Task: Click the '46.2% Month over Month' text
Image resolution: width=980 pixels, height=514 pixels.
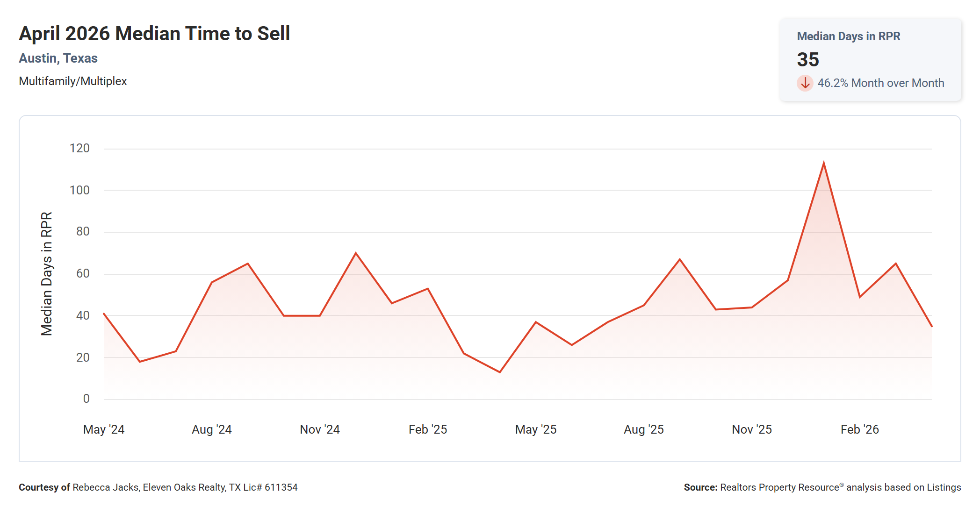Action: pyautogui.click(x=880, y=83)
